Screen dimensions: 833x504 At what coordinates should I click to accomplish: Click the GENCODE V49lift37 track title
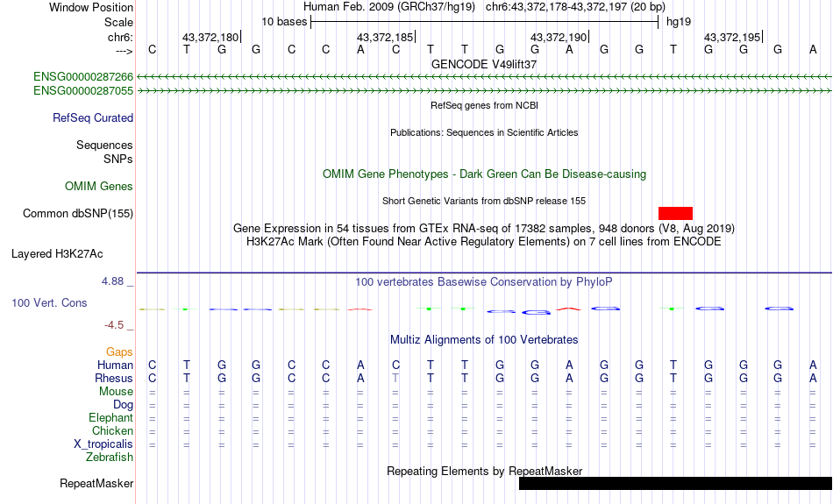coord(484,64)
